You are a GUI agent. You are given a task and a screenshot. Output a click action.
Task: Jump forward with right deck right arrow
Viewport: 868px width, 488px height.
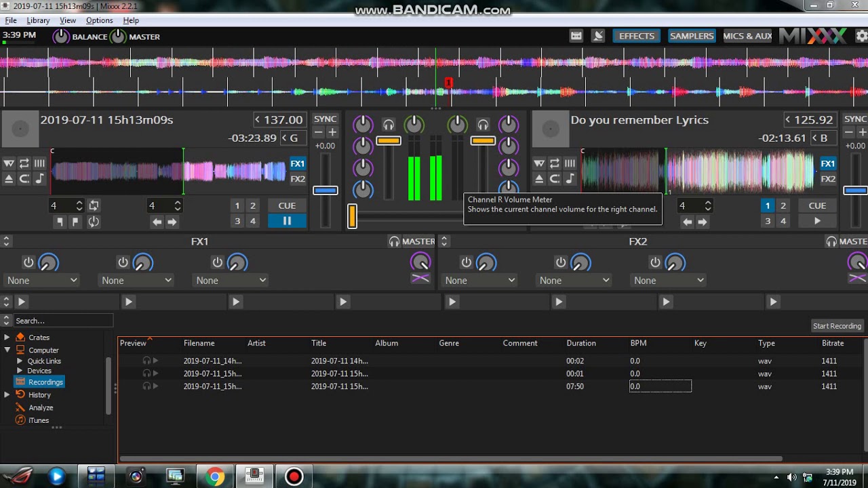[x=703, y=222]
